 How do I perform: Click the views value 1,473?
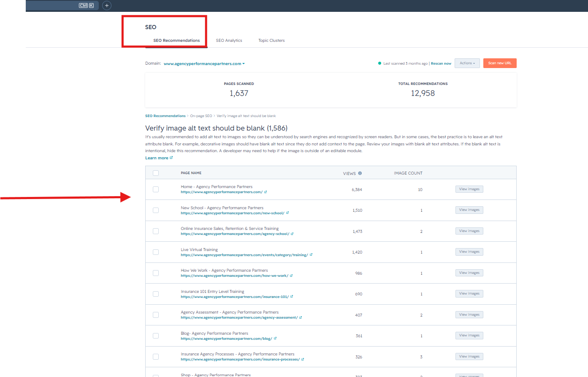click(x=358, y=232)
